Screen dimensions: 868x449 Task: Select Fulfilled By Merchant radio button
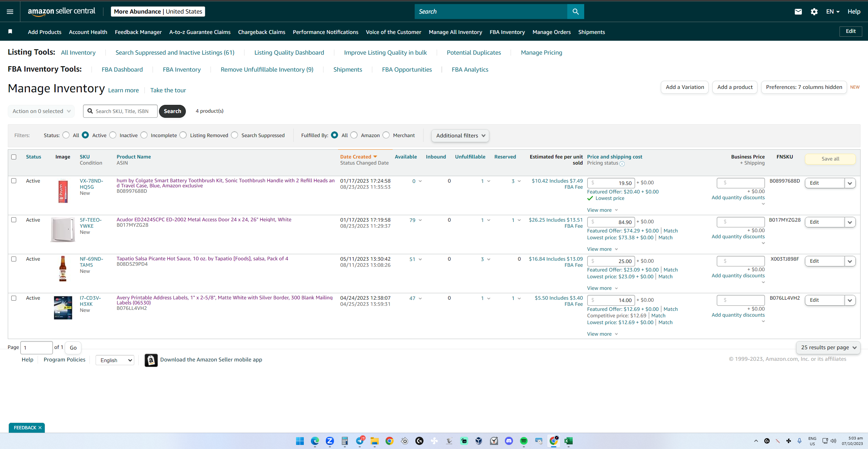pyautogui.click(x=386, y=135)
